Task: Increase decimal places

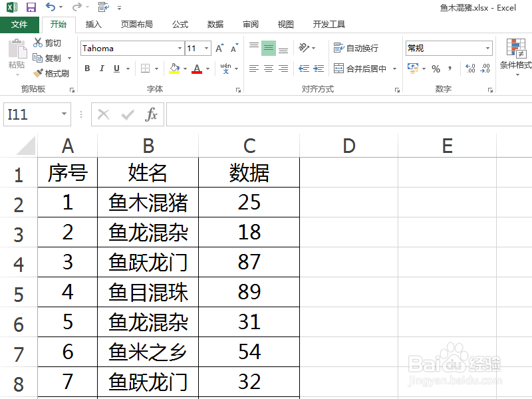Action: (470, 68)
